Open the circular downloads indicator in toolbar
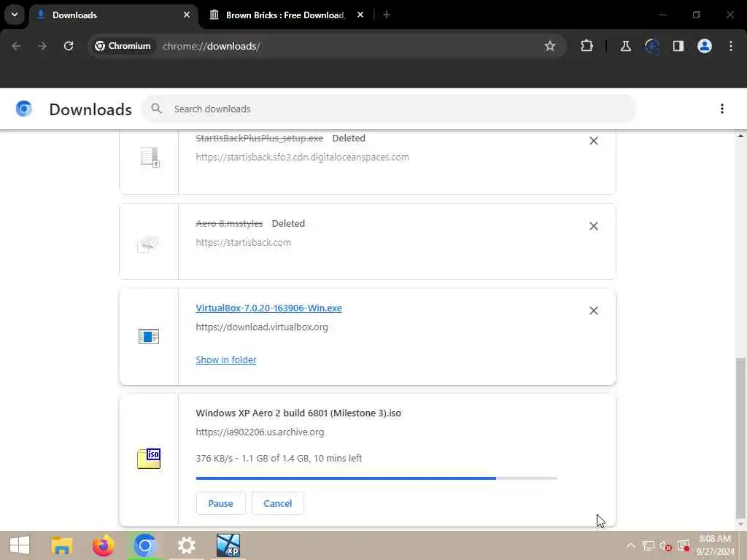Viewport: 747px width, 560px height. [651, 46]
